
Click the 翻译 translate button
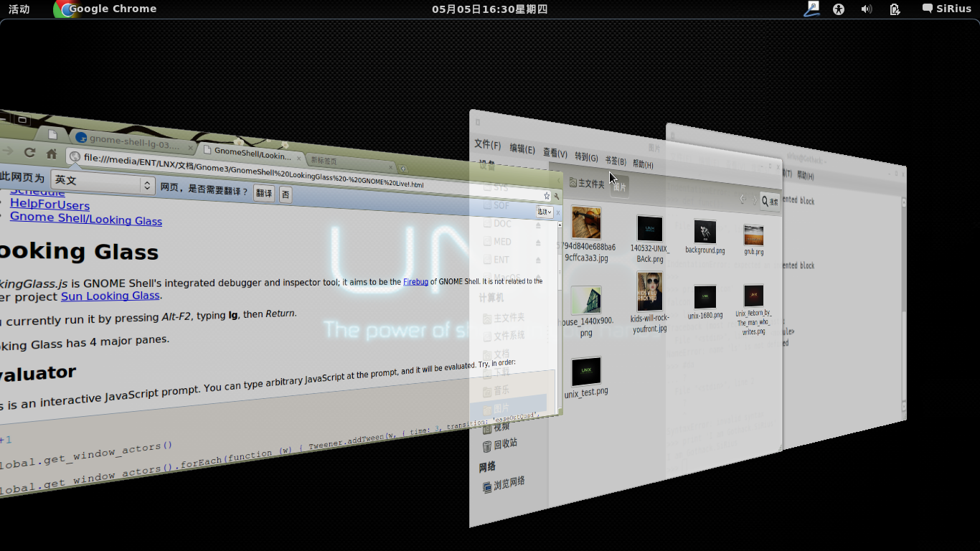pos(264,193)
